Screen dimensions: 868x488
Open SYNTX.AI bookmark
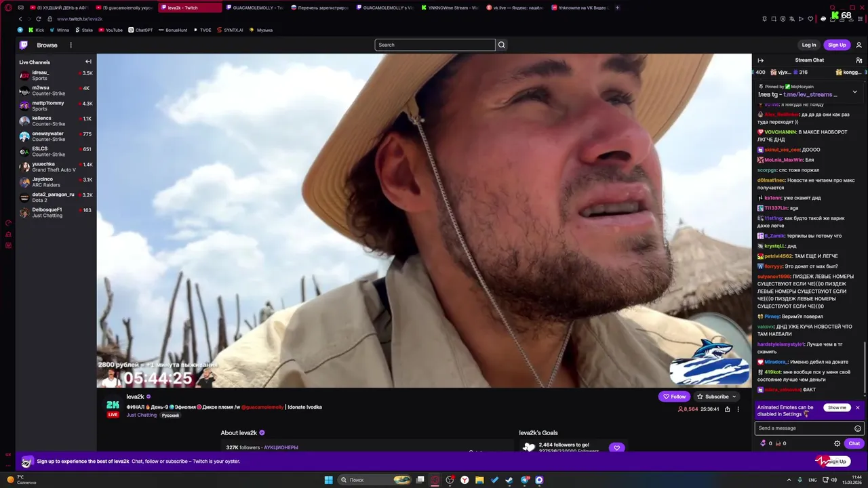point(229,30)
